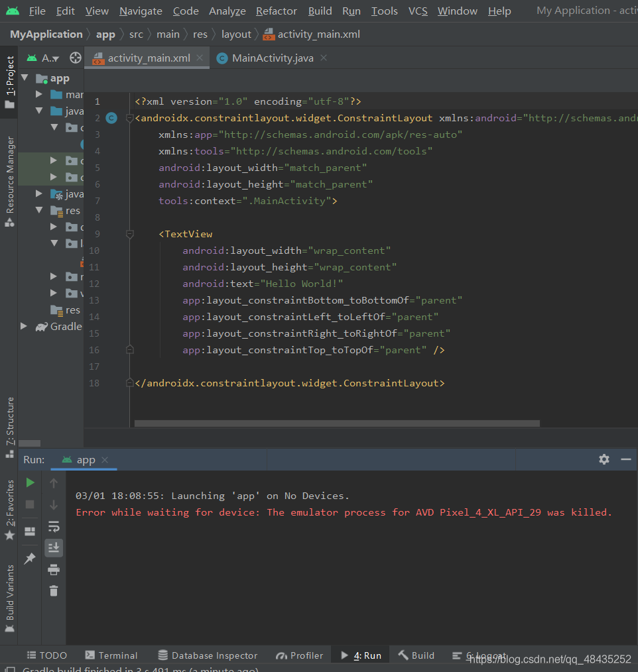Click the locate file crosshair icon
This screenshot has width=638, height=672.
click(76, 58)
